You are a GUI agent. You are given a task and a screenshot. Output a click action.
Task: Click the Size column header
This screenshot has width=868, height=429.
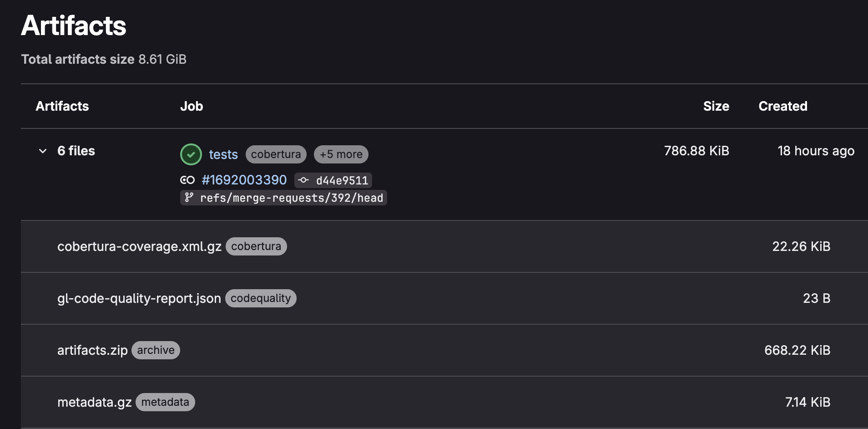(x=716, y=106)
